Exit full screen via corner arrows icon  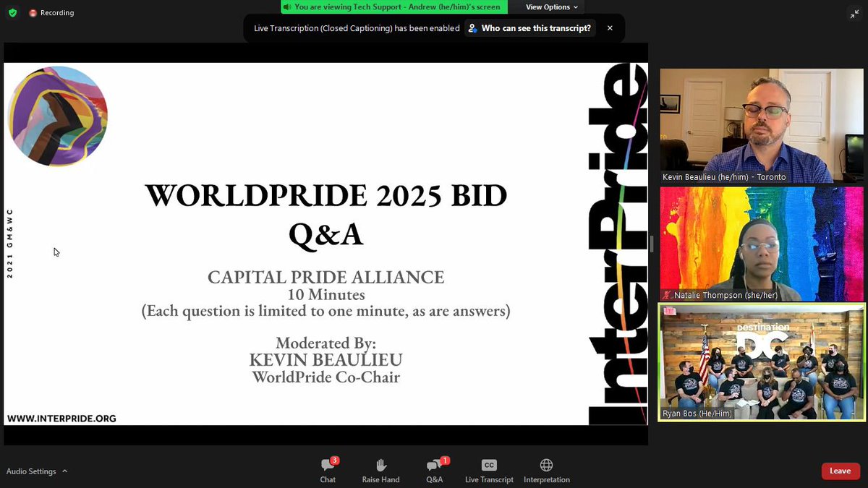[x=854, y=14]
